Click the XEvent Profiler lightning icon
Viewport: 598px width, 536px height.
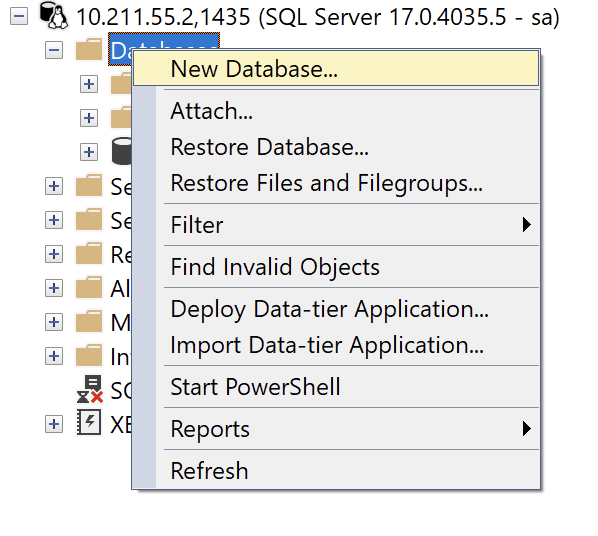(x=89, y=422)
